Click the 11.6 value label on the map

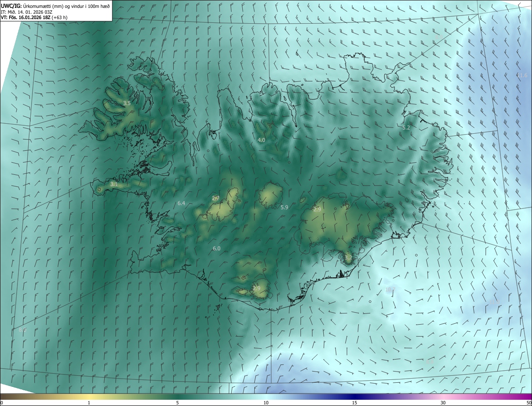pyautogui.click(x=522, y=76)
